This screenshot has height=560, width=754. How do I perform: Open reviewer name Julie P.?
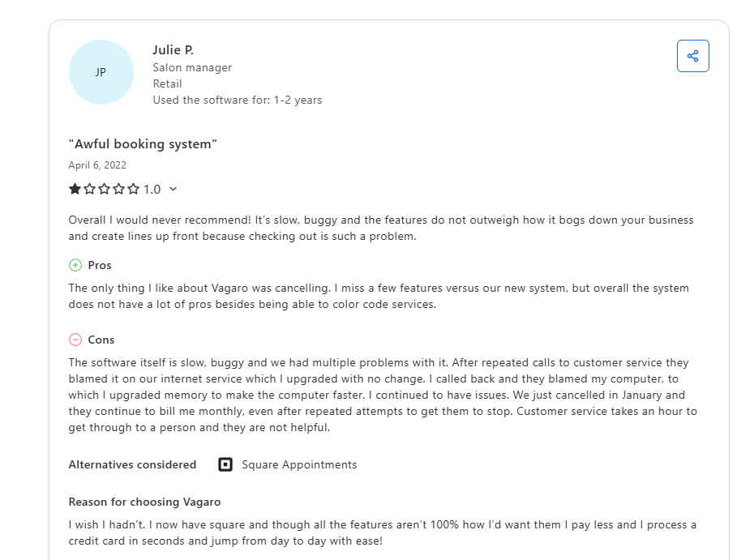point(173,50)
